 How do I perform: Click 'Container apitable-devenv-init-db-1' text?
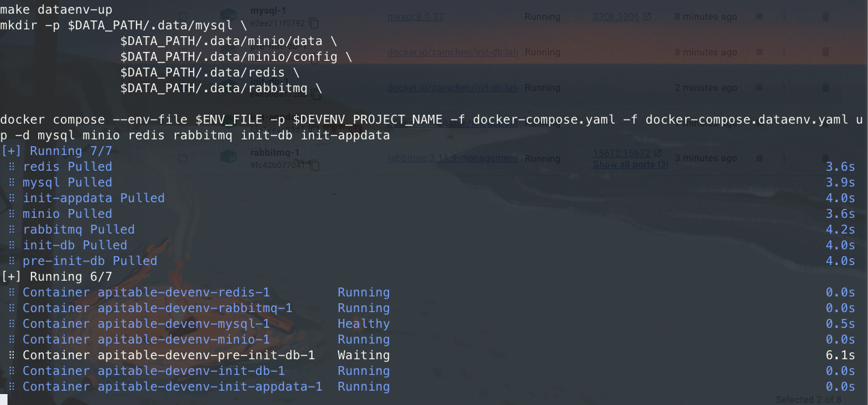coord(154,371)
